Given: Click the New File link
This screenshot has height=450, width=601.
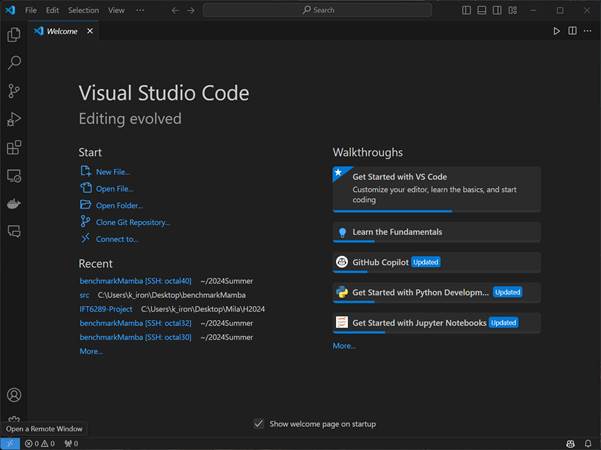Looking at the screenshot, I should [x=106, y=172].
